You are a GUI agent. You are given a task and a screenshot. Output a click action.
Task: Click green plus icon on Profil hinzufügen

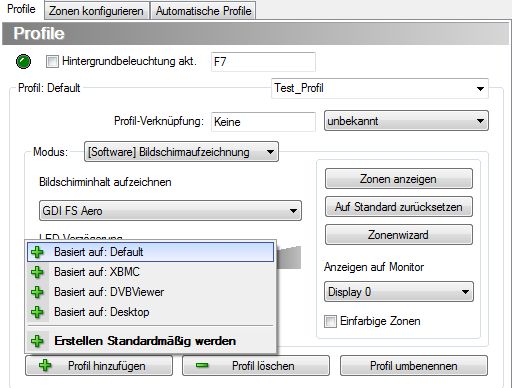45,366
